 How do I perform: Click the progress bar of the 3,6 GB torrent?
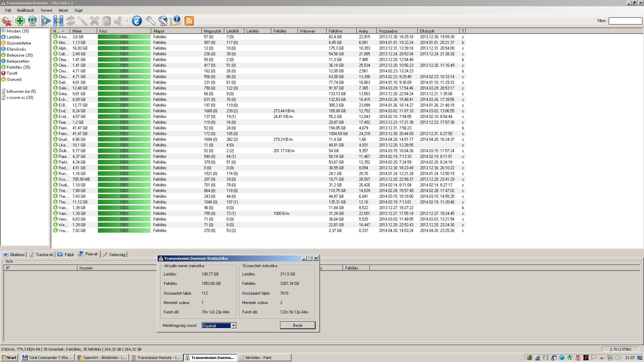124,37
